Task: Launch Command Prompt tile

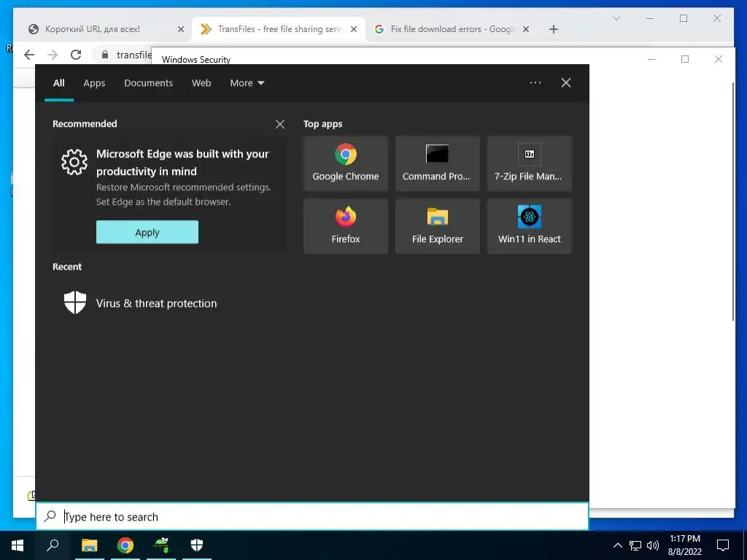Action: 438,163
